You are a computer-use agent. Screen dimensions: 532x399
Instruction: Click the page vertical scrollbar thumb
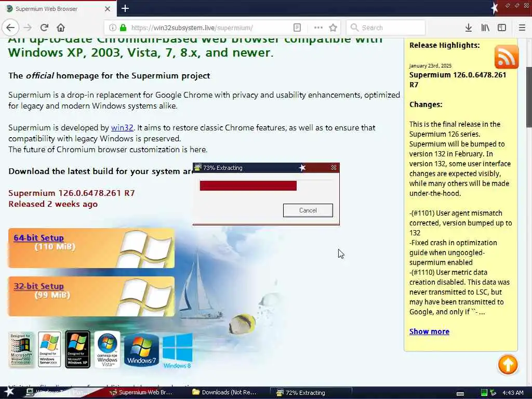[x=528, y=97]
